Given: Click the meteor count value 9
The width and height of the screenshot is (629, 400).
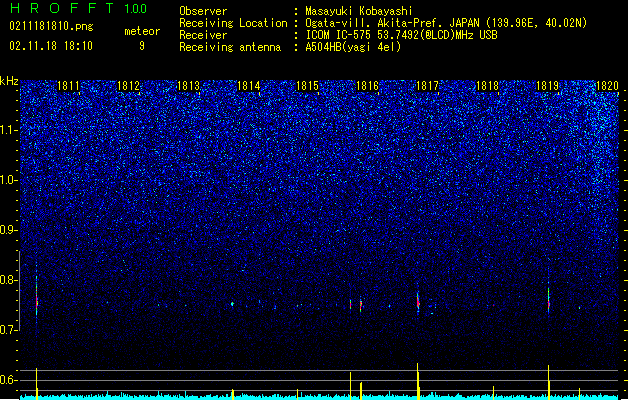Looking at the screenshot, I should [142, 46].
